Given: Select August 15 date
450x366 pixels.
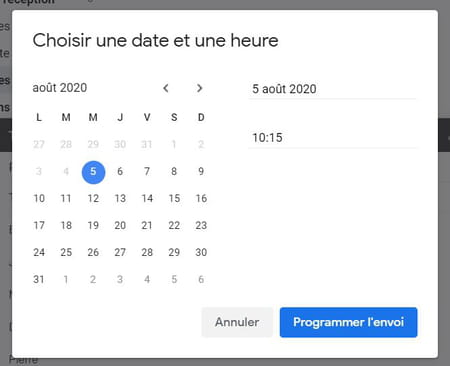Looking at the screenshot, I should click(x=174, y=198).
